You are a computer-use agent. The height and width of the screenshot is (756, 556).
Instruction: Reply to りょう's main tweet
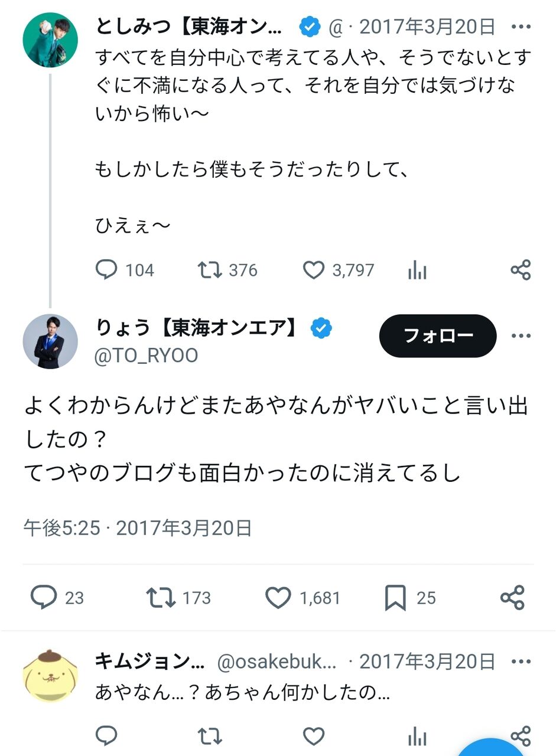tap(44, 598)
